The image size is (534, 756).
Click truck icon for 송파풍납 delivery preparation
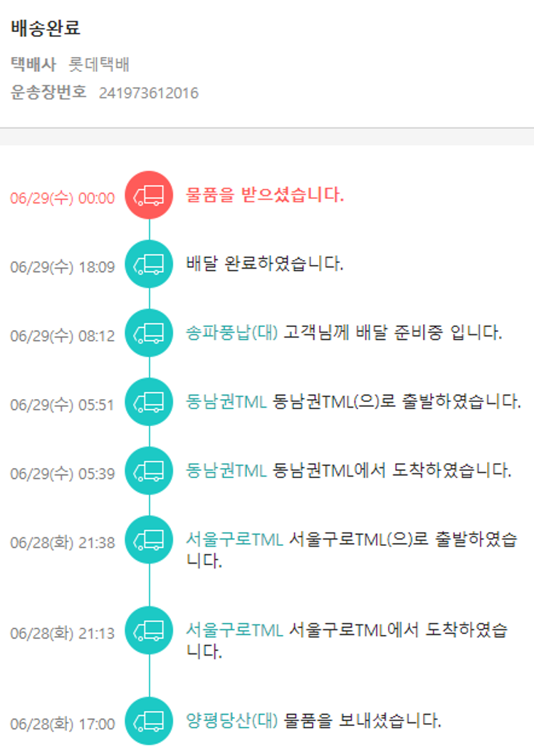click(x=149, y=333)
